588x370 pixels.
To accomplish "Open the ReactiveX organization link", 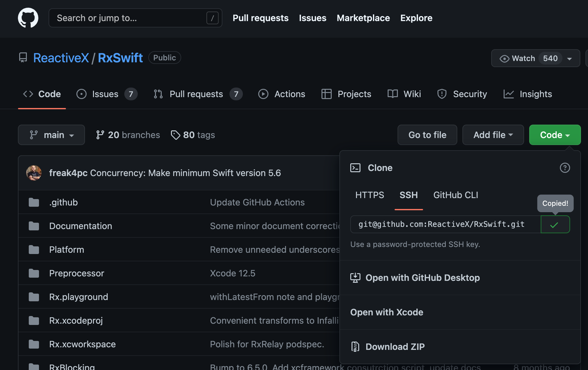I will point(61,58).
